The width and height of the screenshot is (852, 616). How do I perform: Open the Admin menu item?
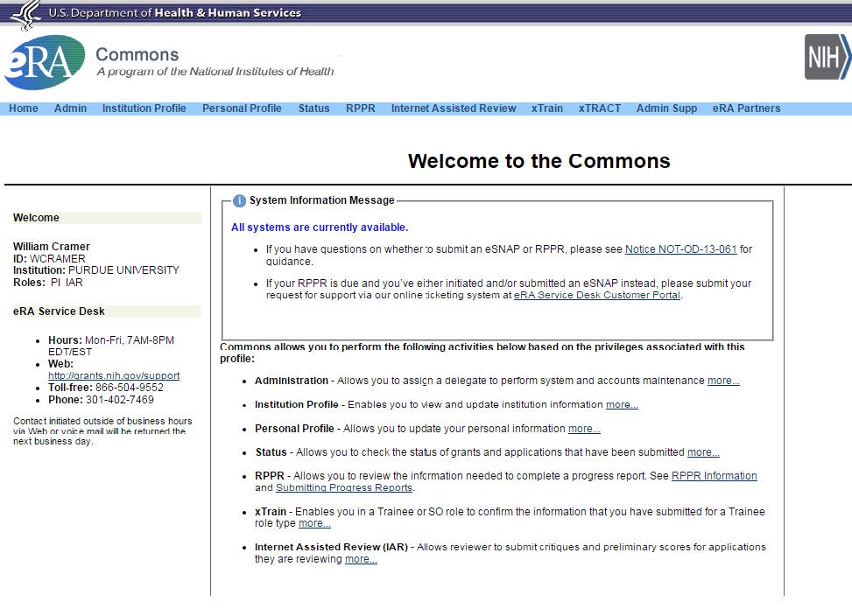(70, 108)
